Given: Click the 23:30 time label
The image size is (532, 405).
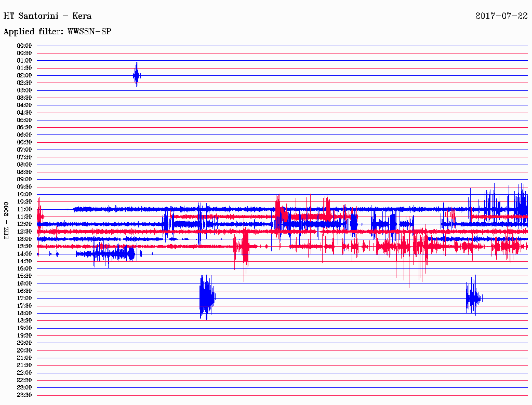Looking at the screenshot, I should click(24, 395).
